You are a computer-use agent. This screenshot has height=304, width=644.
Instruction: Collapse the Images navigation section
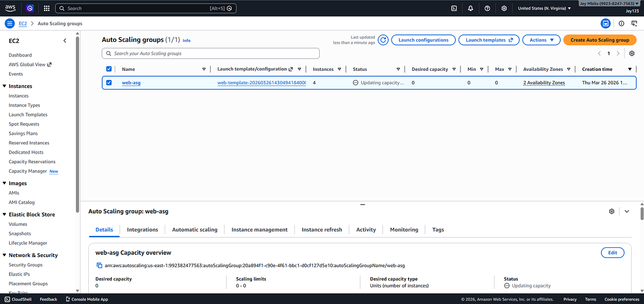tap(4, 183)
